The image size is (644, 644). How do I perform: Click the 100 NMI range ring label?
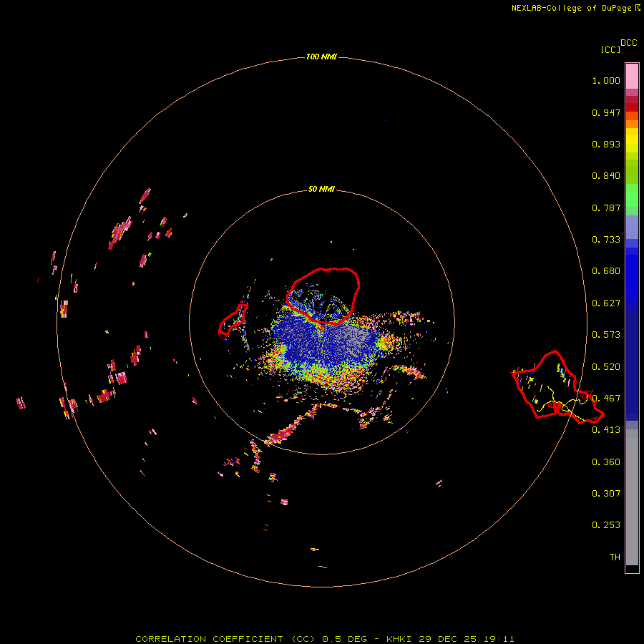321,57
